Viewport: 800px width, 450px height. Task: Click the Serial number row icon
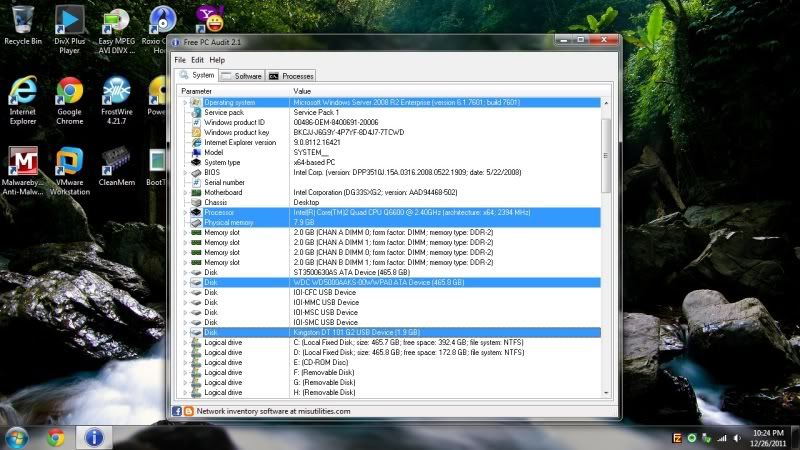(196, 182)
